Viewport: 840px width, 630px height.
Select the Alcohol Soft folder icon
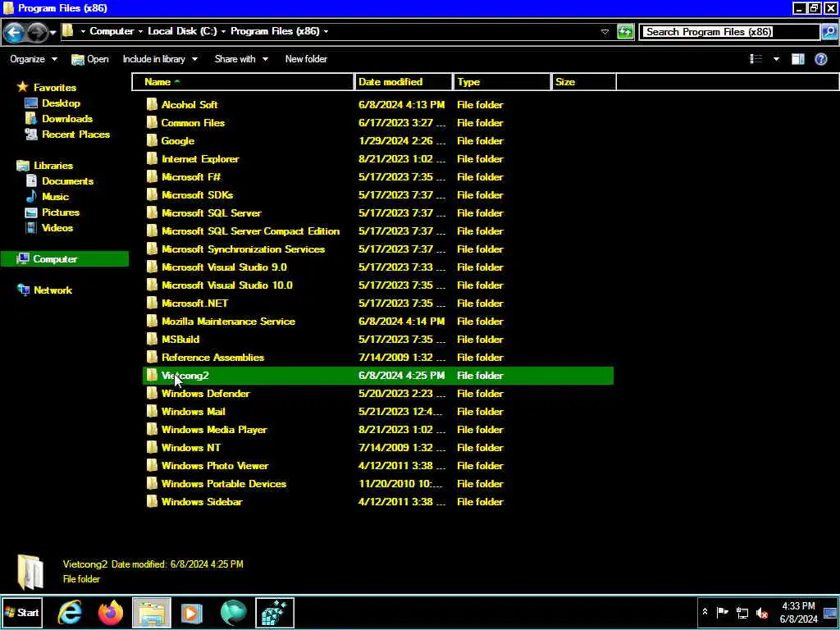(x=152, y=104)
